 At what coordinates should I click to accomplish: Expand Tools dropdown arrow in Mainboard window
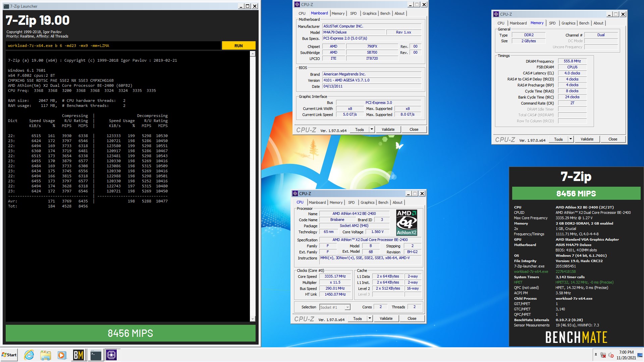click(372, 129)
